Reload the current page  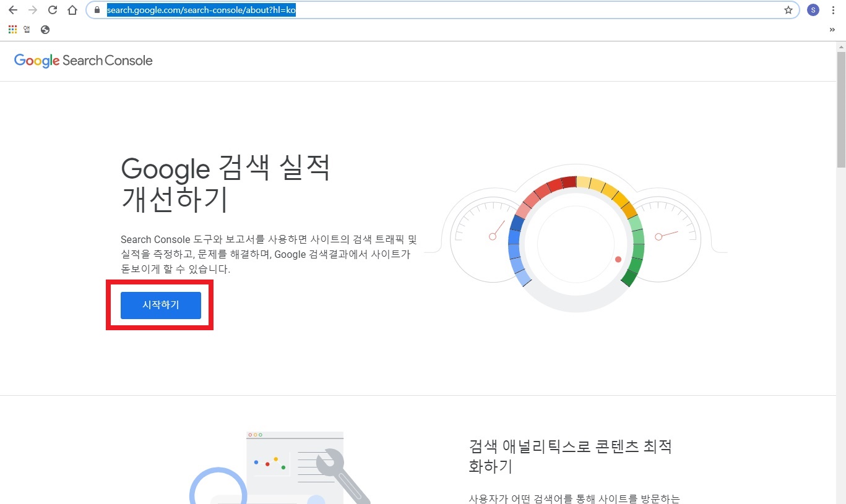click(x=53, y=10)
